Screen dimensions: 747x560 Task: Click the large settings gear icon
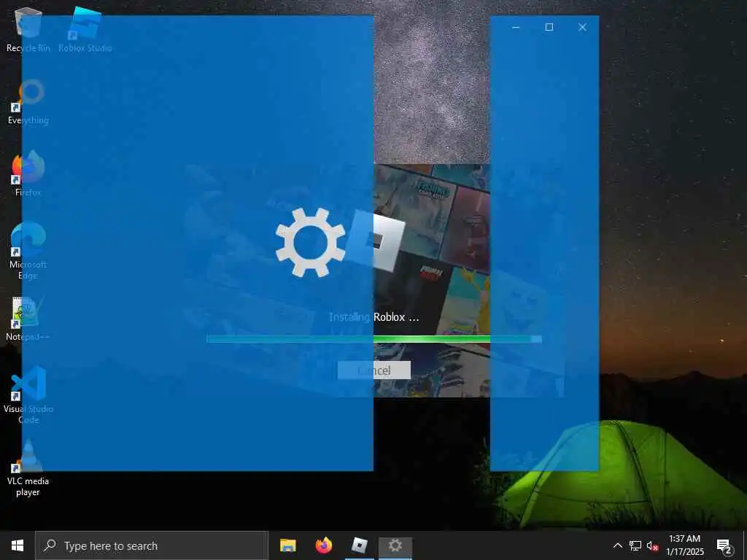click(311, 242)
